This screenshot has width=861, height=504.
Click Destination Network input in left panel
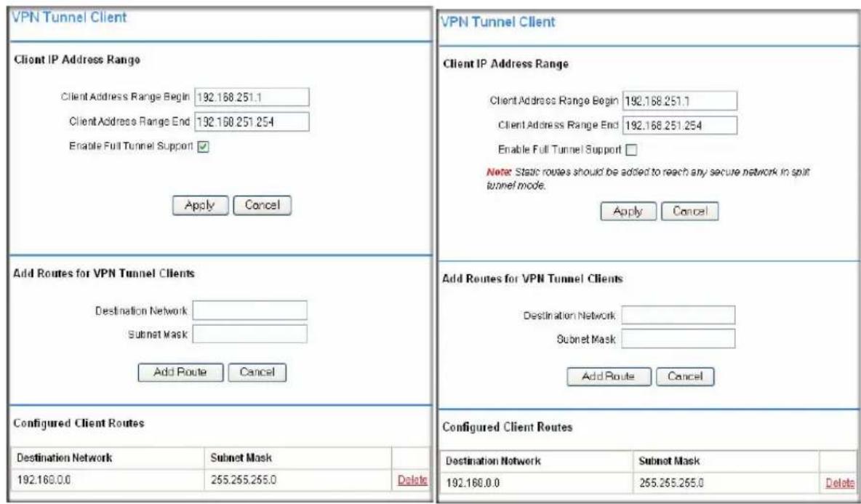point(250,311)
